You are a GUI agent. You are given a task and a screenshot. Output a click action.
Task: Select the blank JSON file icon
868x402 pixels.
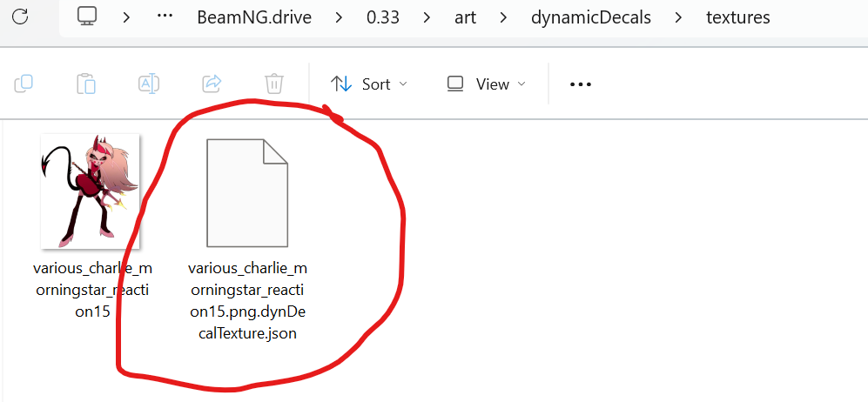pyautogui.click(x=247, y=192)
